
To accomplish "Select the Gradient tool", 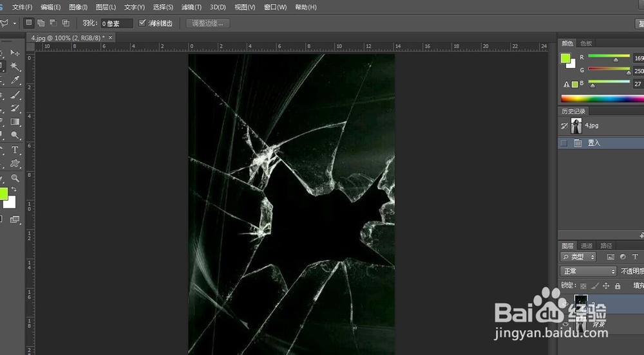I will (x=15, y=122).
